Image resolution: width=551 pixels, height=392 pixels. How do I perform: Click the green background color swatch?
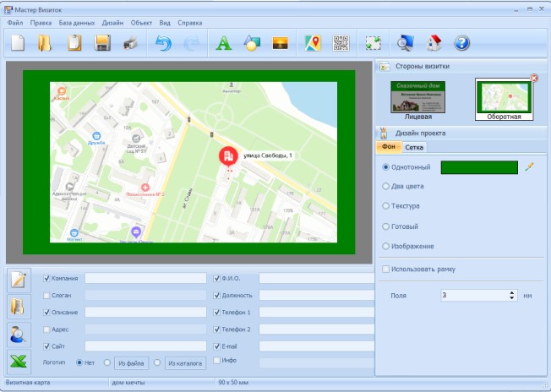coord(479,167)
